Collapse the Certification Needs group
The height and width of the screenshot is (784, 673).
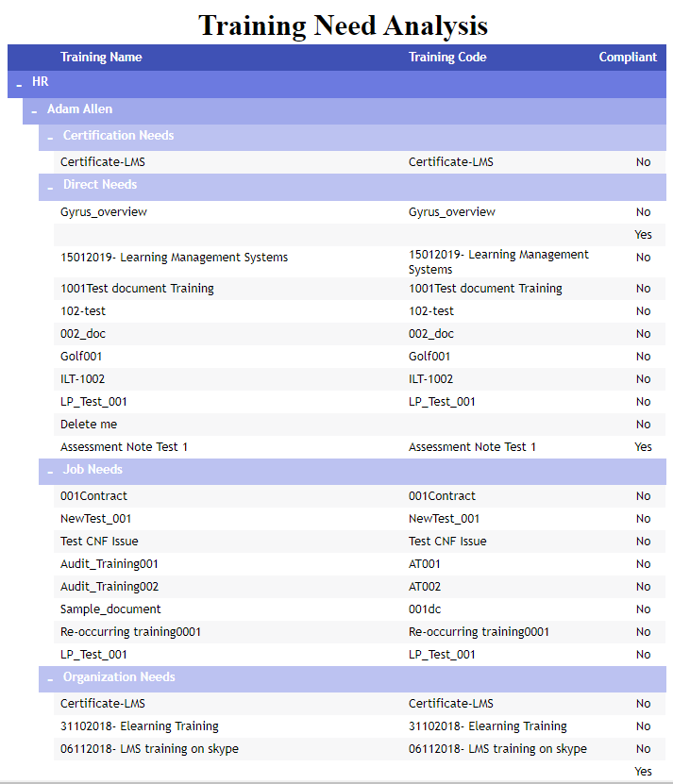pyautogui.click(x=50, y=138)
